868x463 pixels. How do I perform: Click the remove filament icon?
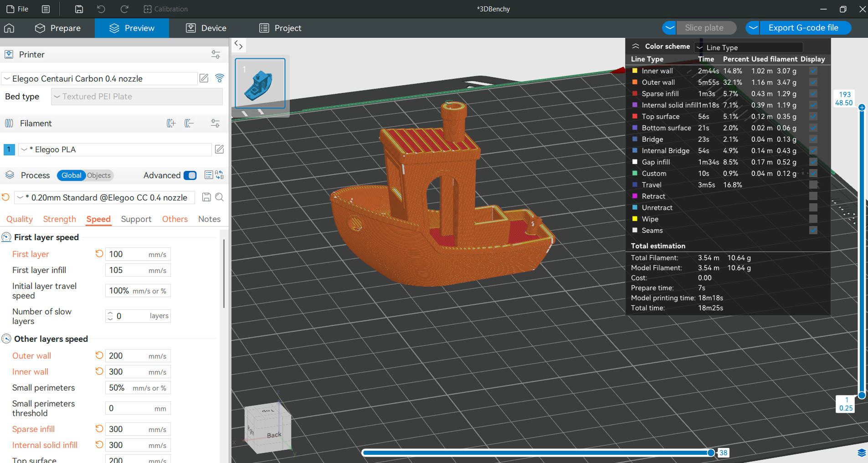tap(189, 123)
